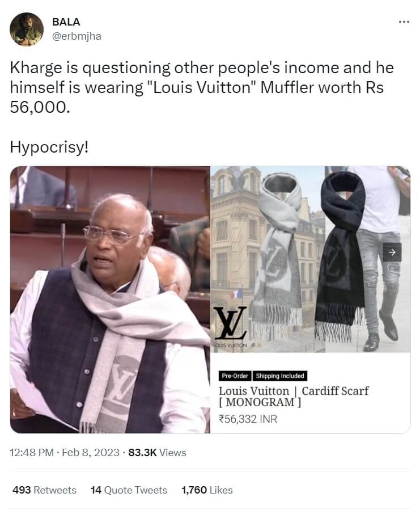Viewport: 420px width, 510px height.
Task: Show the 14 Quote Tweets list
Action: point(129,490)
